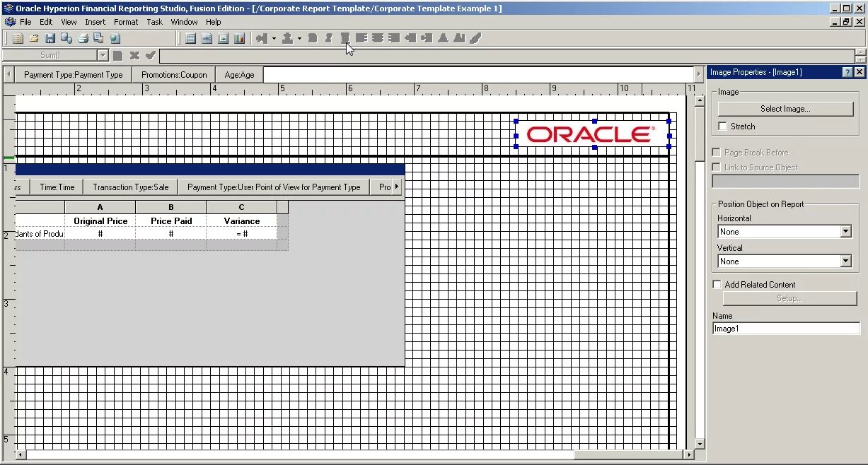868x465 pixels.
Task: Open the Vertical position dropdown
Action: point(846,261)
